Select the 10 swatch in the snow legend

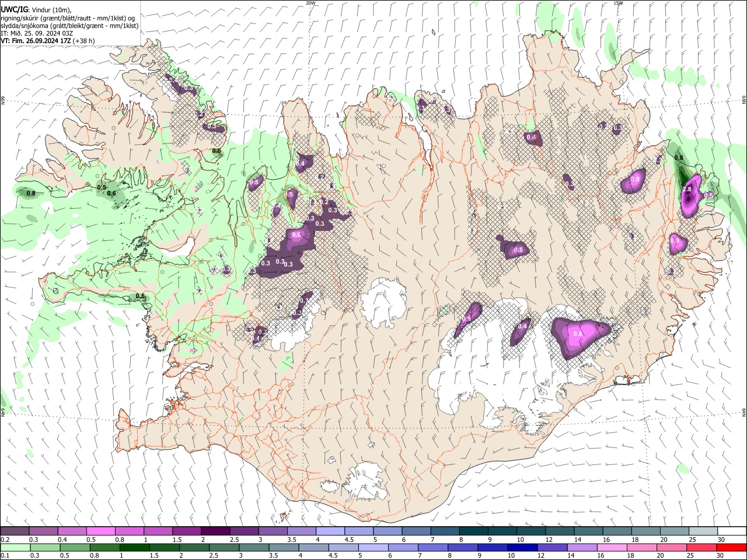[530, 531]
